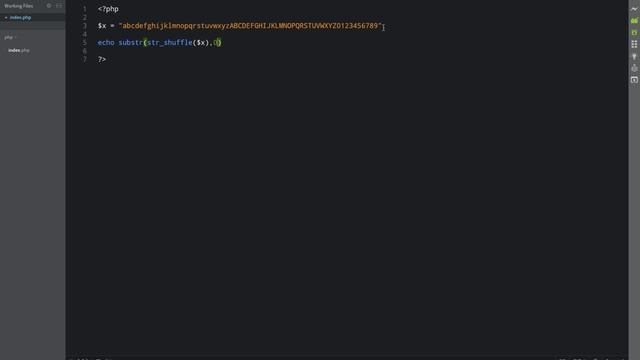Click the substr function name
This screenshot has width=640, height=360.
point(131,42)
